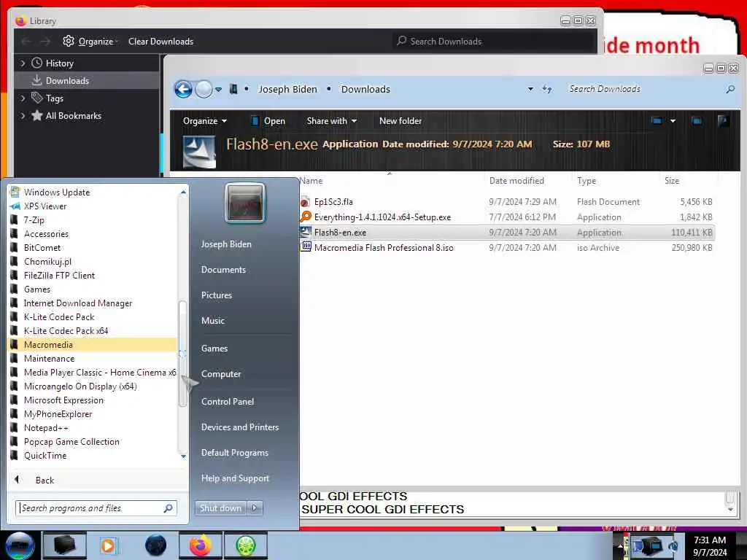This screenshot has height=560, width=747.
Task: Click scroll-up arrow of the programs list
Action: tap(183, 192)
